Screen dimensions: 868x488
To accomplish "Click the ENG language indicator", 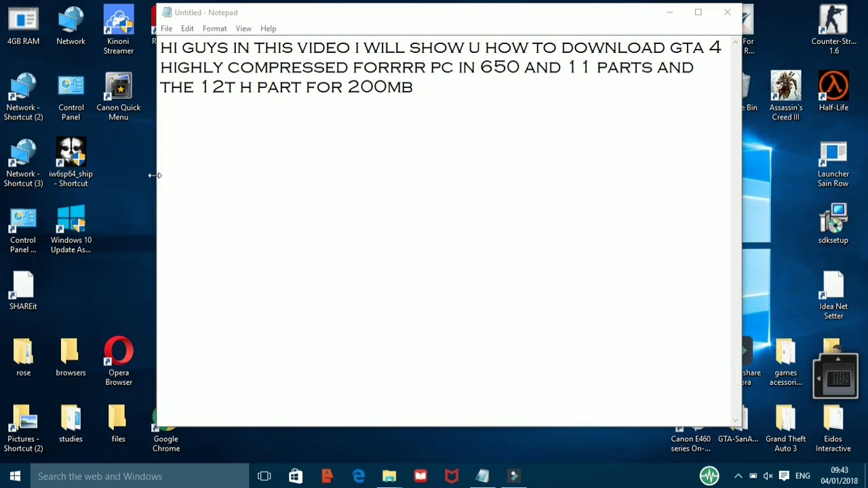I will tap(802, 476).
